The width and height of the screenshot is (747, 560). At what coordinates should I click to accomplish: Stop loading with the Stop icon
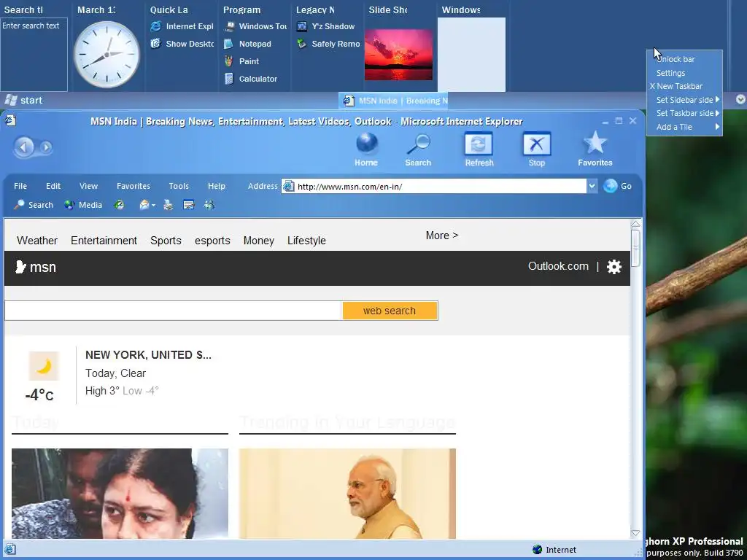tap(536, 144)
